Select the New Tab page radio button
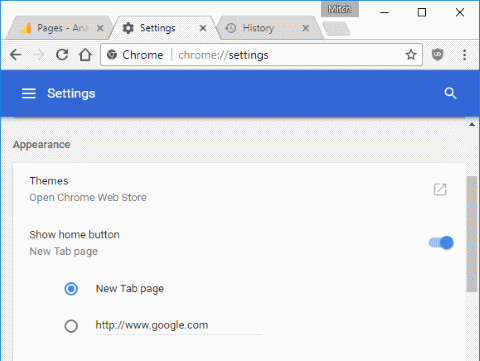This screenshot has width=480, height=361. (x=71, y=289)
